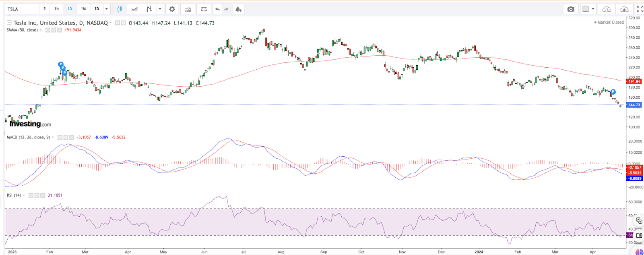This screenshot has width=644, height=255.
Task: Expand SMMA (50, close) dropdown arrow
Action: click(x=41, y=30)
